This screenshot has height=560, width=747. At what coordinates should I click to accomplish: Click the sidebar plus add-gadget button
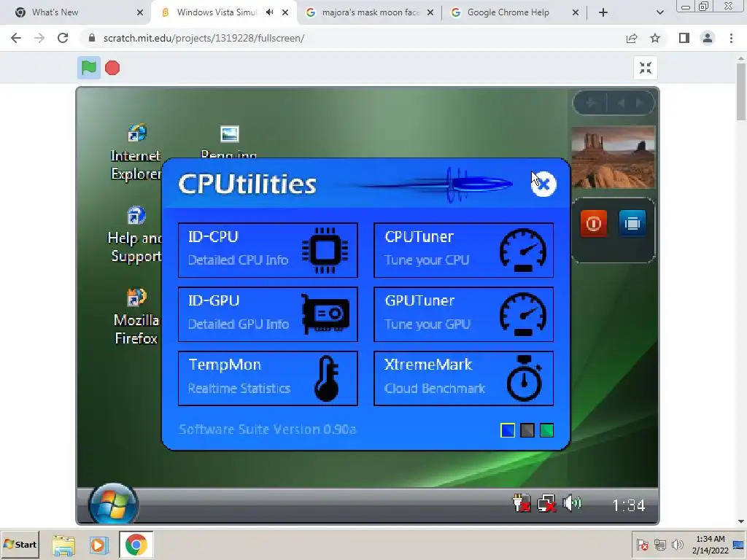tap(591, 104)
